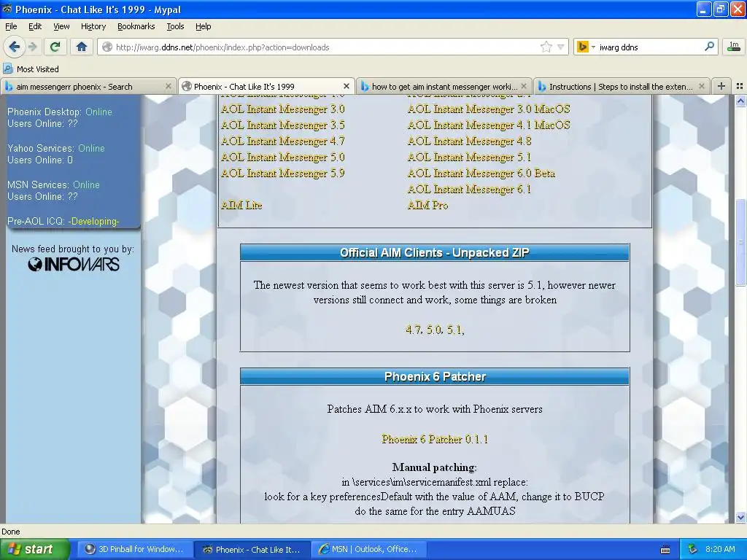The image size is (747, 560).
Task: Download the unpacked ZIP version 4.7
Action: 414,330
